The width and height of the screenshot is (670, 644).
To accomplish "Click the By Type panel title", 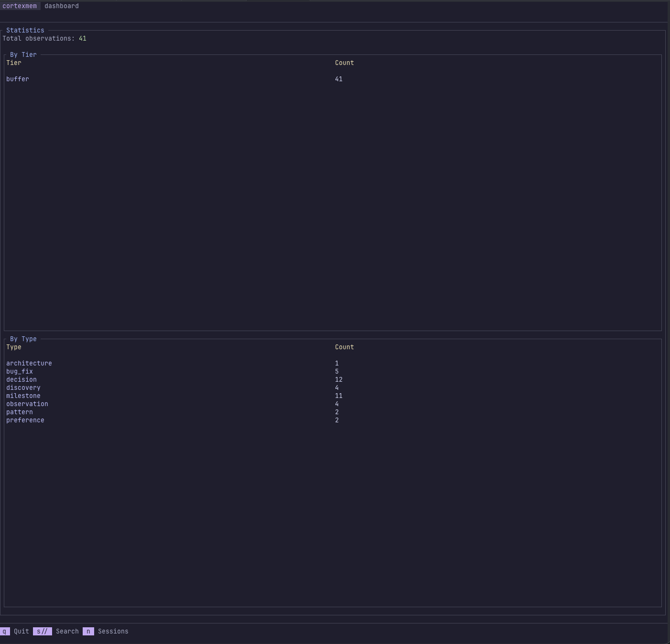I will (23, 339).
